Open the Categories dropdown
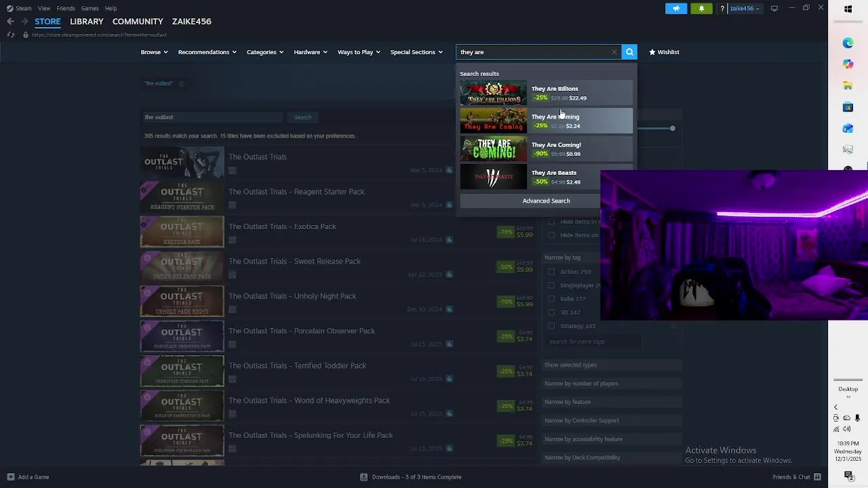868x488 pixels. (264, 52)
